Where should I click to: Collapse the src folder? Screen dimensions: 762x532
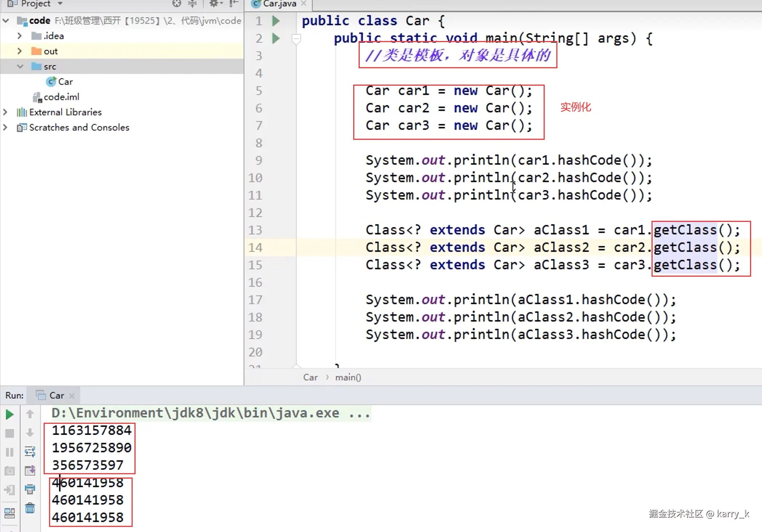20,66
